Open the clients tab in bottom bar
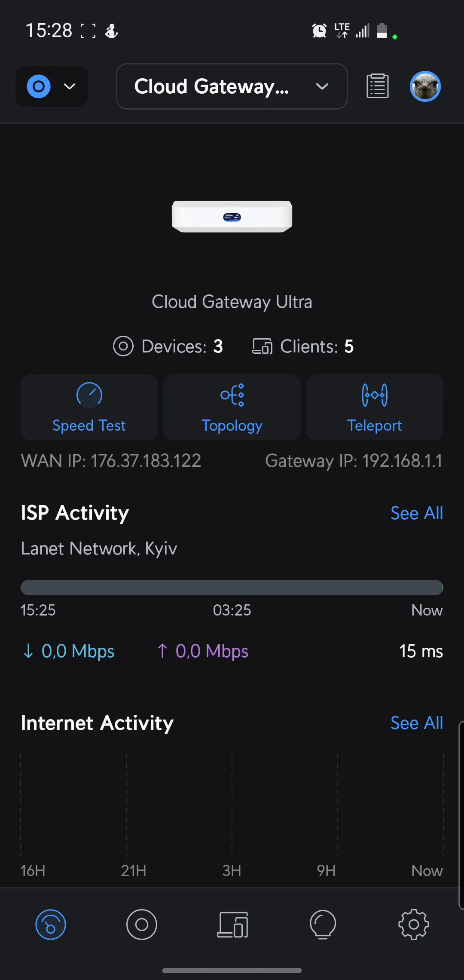The width and height of the screenshot is (464, 980). pos(232,924)
